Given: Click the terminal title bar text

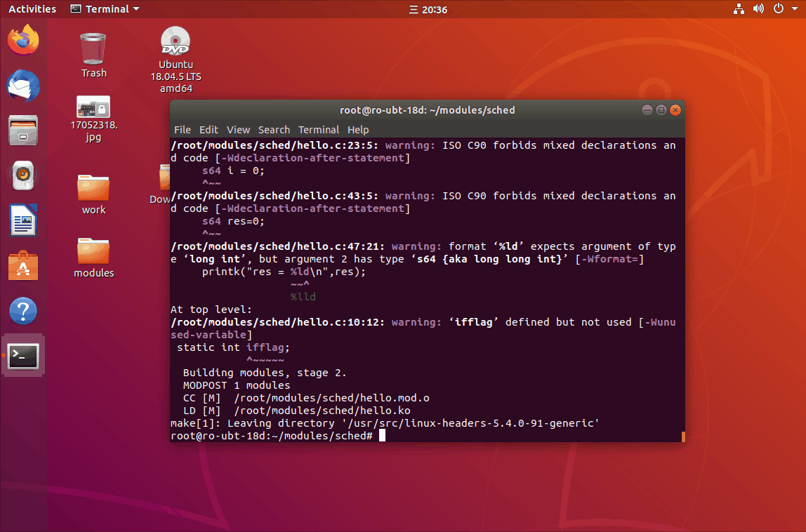Looking at the screenshot, I should click(427, 110).
